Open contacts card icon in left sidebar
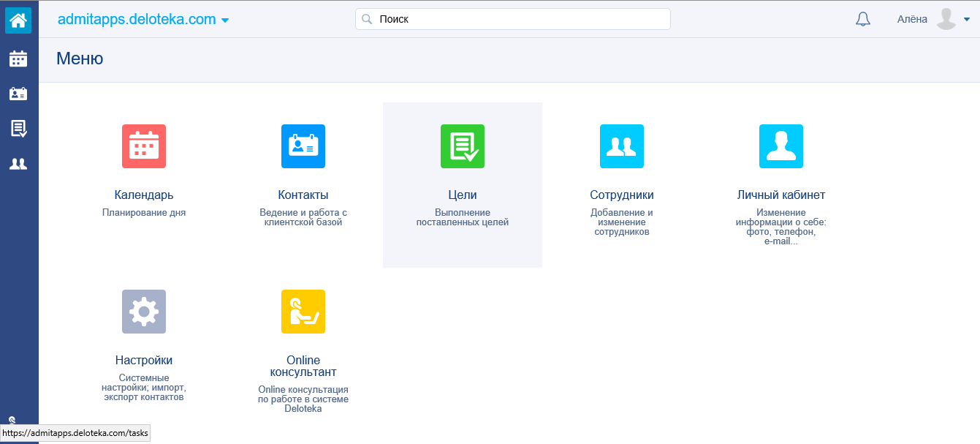Image resolution: width=980 pixels, height=444 pixels. (x=18, y=94)
